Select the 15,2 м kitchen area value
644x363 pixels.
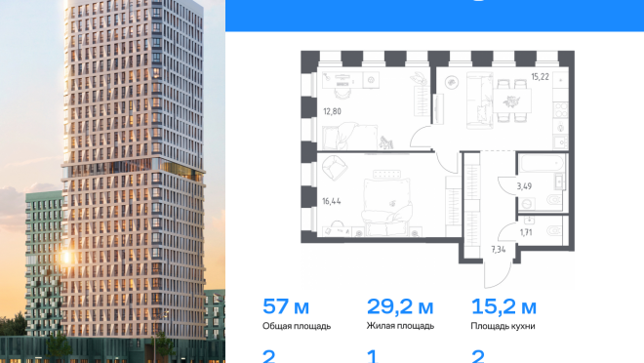pos(503,306)
